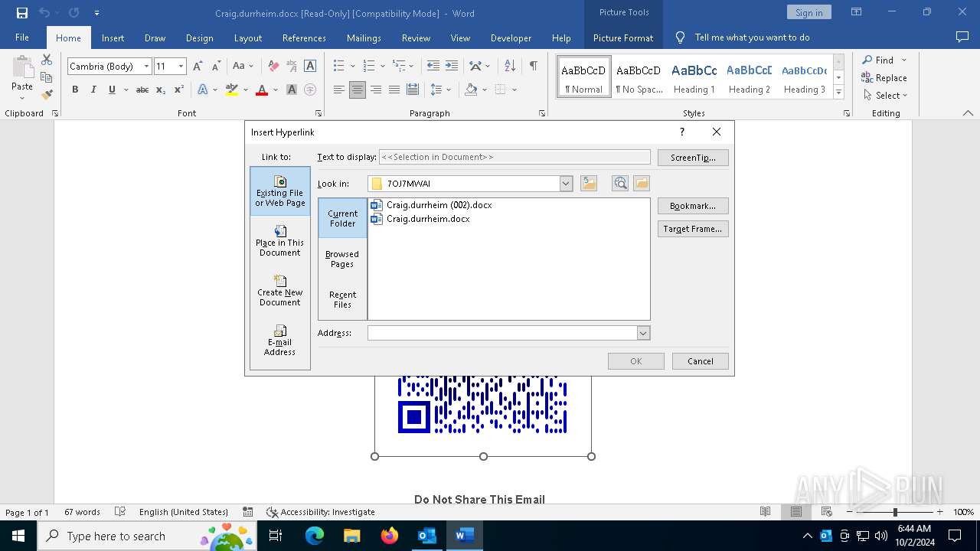Select Place in This Document link type
Viewport: 980px width, 551px height.
pyautogui.click(x=280, y=241)
